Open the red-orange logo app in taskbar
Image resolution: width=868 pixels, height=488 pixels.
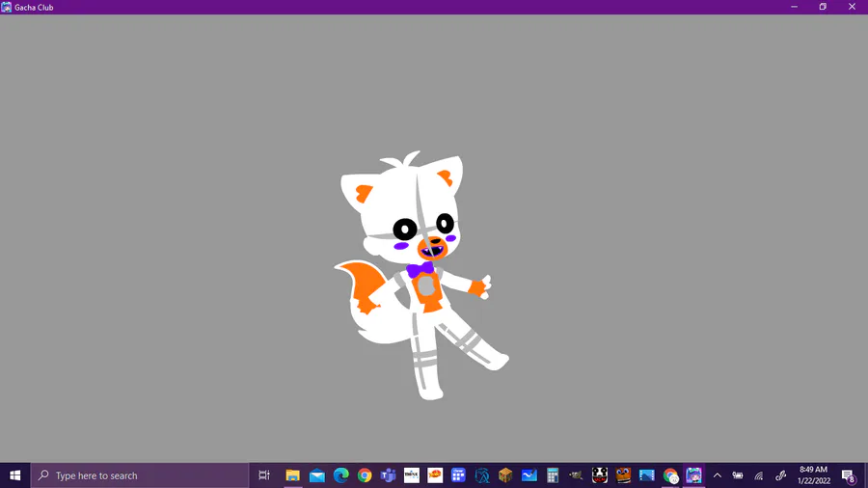435,475
